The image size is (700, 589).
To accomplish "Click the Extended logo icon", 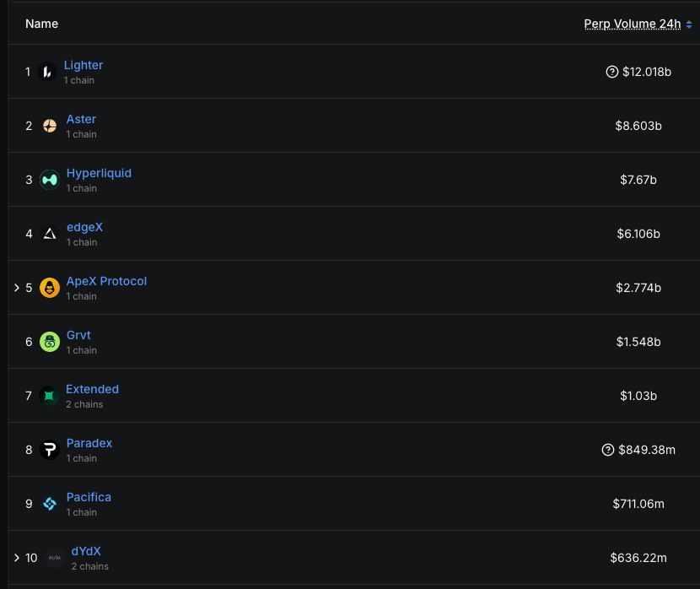I will click(49, 396).
